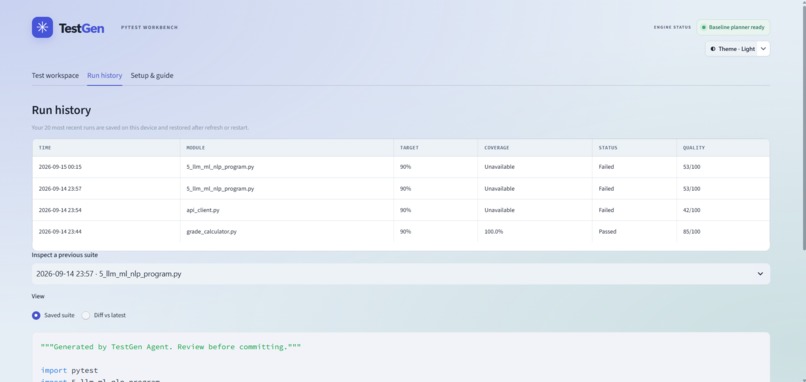806x382 pixels.
Task: Select the Diff vs latest radio button
Action: pyautogui.click(x=86, y=315)
